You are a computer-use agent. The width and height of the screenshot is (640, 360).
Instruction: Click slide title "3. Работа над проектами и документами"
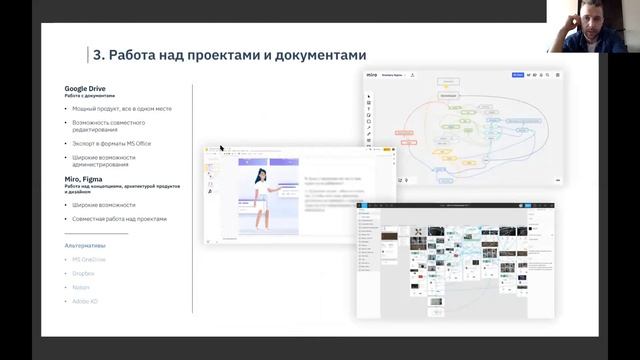229,55
